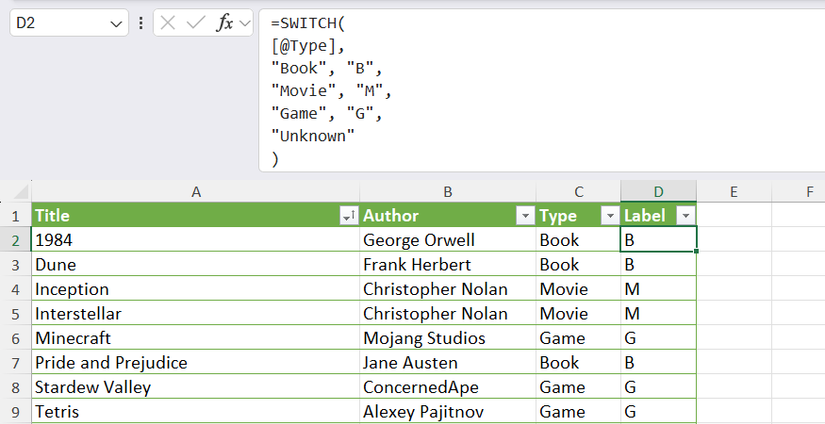Viewport: 825px width, 424px height.
Task: Select the Alexey Pajitnov cell
Action: (448, 411)
